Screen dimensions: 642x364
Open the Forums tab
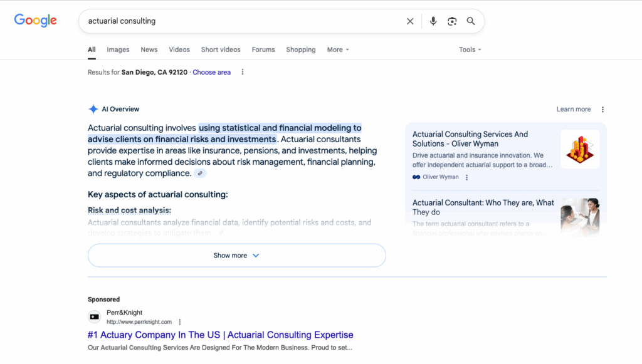[x=263, y=50]
